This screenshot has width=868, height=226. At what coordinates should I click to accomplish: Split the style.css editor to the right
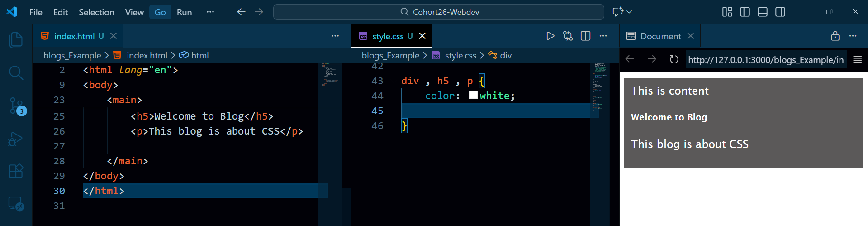(585, 36)
